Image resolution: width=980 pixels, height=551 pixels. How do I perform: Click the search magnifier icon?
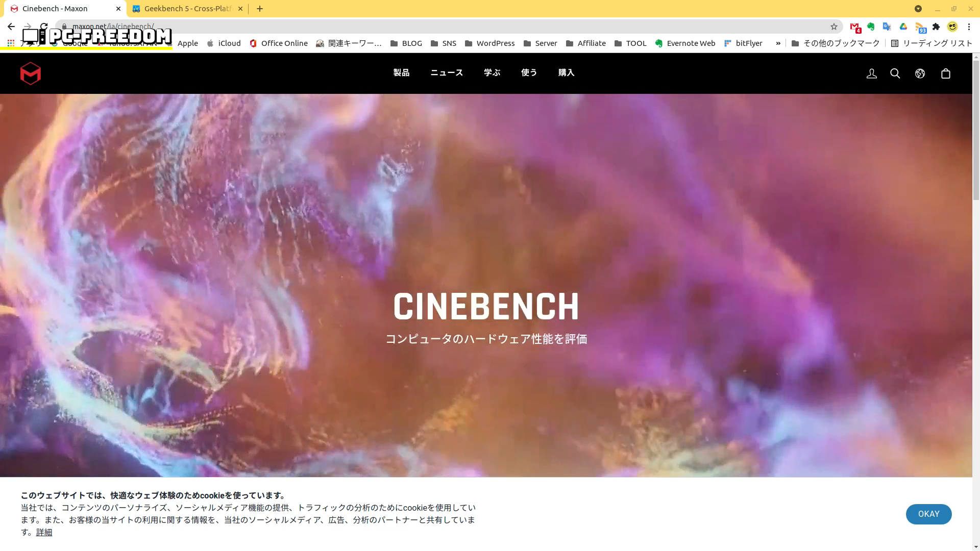pos(895,73)
